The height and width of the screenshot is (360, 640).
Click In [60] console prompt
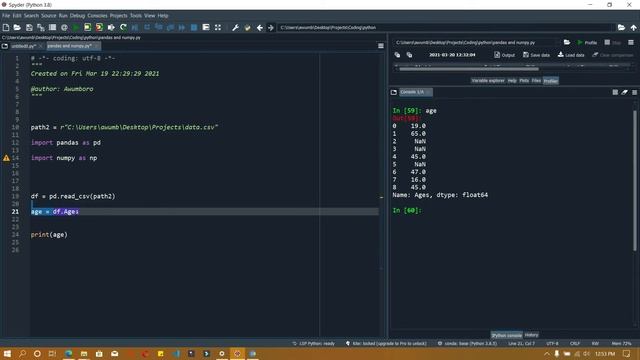pos(407,210)
